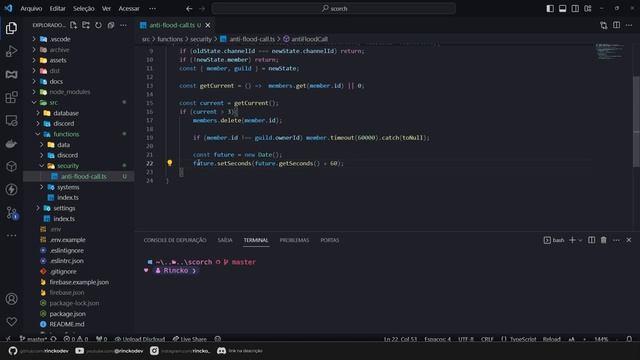This screenshot has height=360, width=640.
Task: Switch to PROBLEMAS tab
Action: 294,240
